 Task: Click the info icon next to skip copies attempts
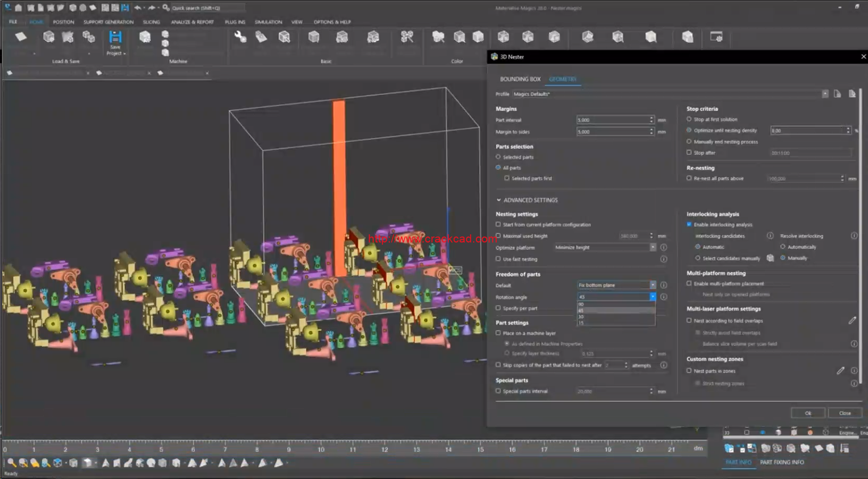pos(663,365)
